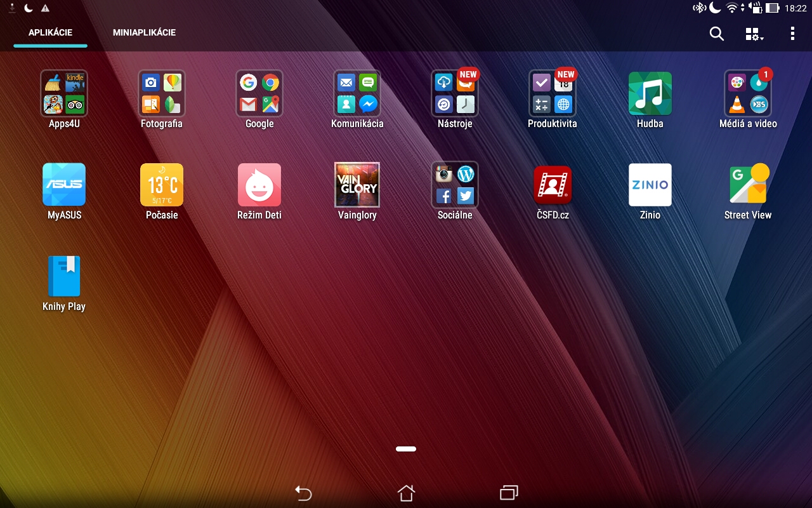
Task: Open the Apps4U folder
Action: point(64,93)
